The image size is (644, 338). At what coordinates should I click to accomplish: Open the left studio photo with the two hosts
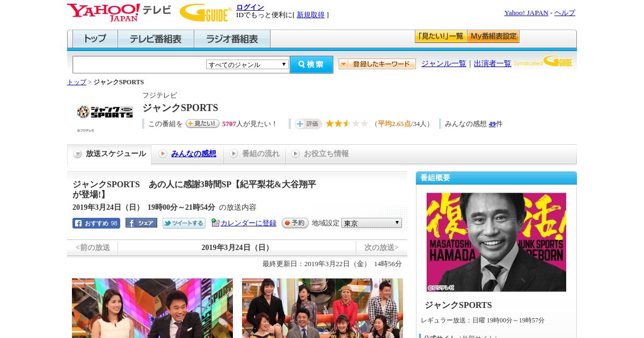(x=152, y=308)
